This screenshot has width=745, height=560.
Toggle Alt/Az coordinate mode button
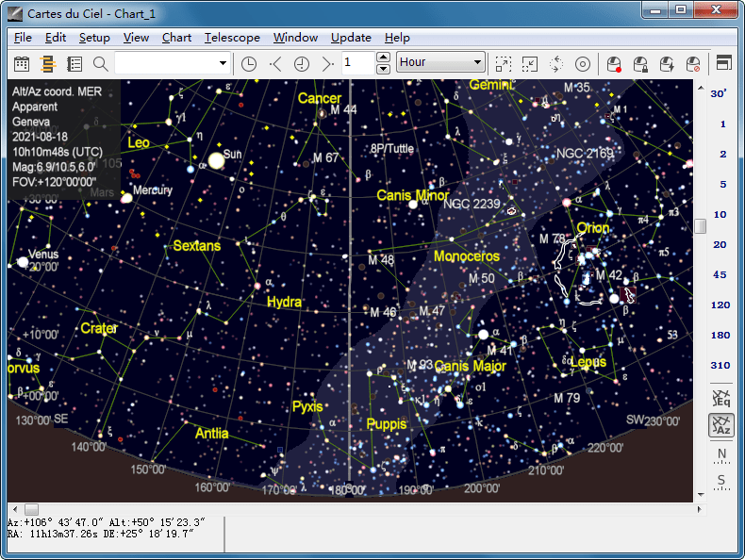click(x=721, y=425)
